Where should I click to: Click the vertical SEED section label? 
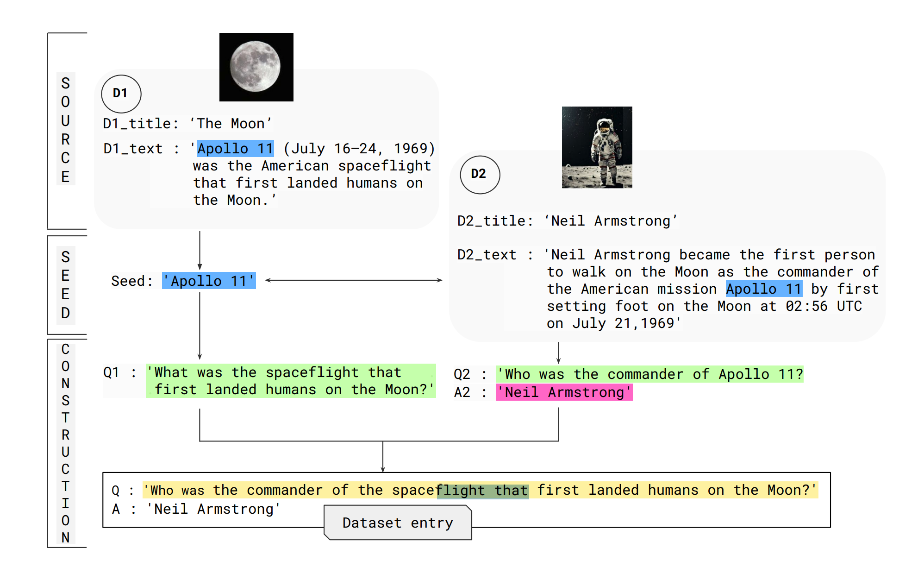[66, 284]
